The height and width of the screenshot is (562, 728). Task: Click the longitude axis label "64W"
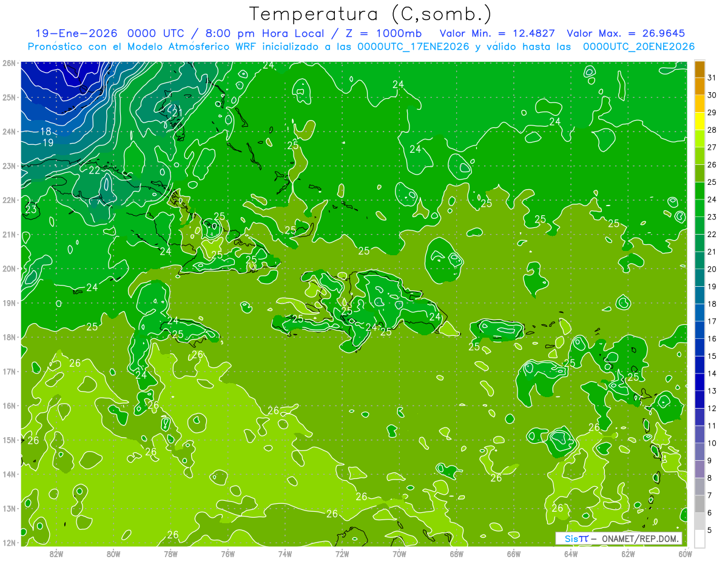click(571, 554)
